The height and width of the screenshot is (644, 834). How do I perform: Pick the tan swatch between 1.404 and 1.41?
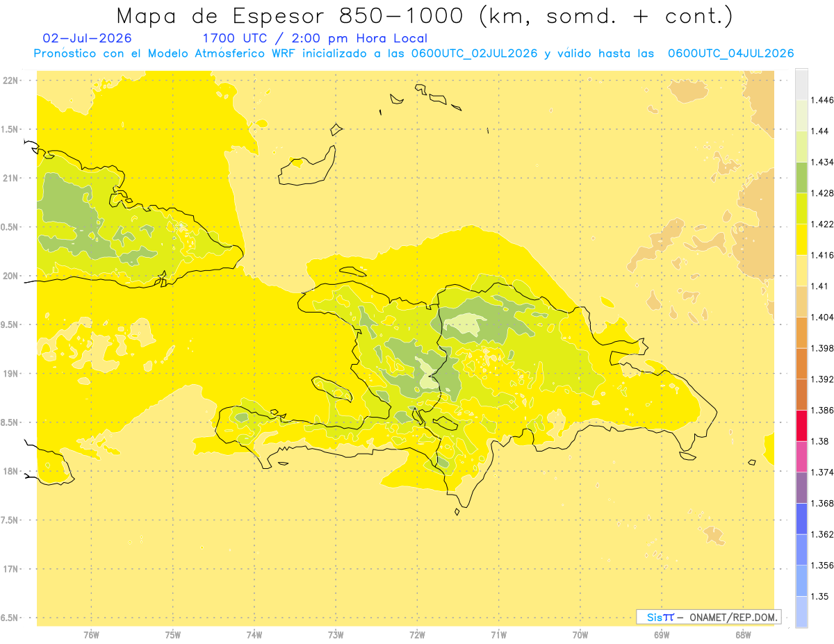click(x=801, y=302)
